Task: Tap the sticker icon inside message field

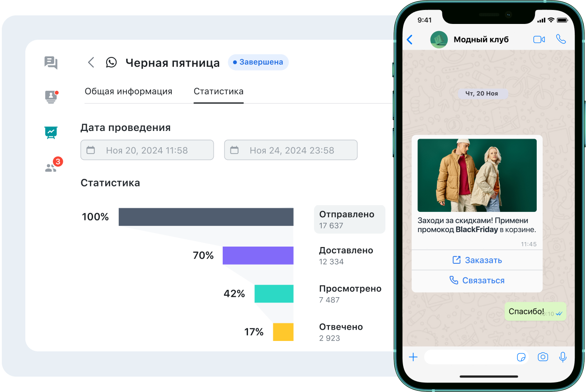Action: (x=522, y=357)
